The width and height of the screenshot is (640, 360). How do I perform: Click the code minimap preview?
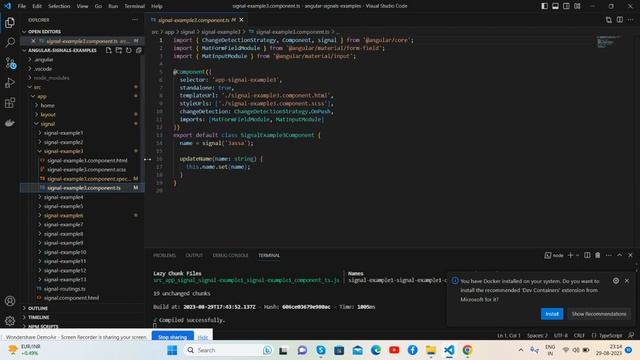coord(608,42)
